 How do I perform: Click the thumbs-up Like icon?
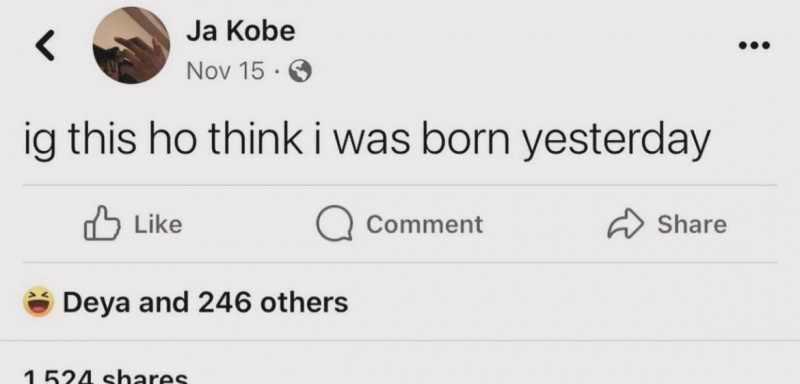102,223
